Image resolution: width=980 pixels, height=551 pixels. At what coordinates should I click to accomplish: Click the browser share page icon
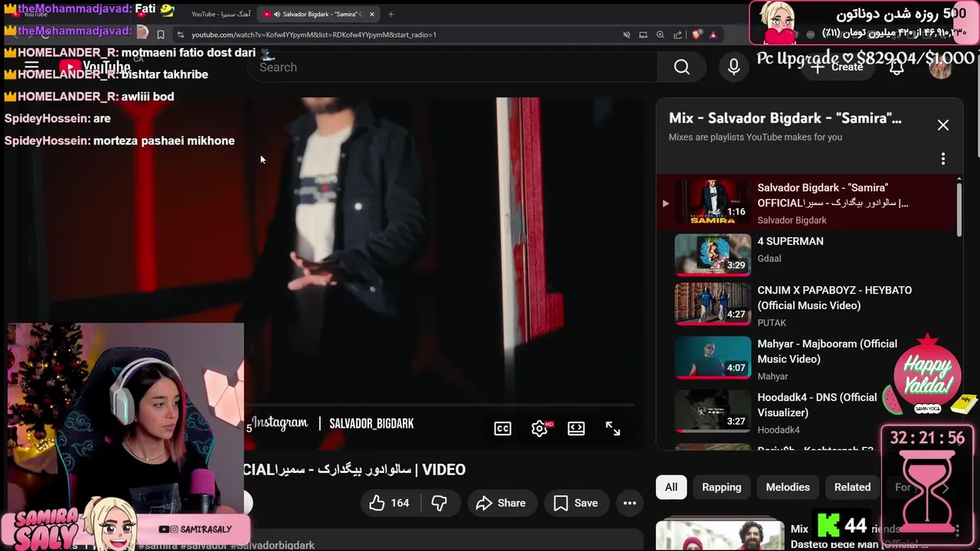click(x=678, y=34)
